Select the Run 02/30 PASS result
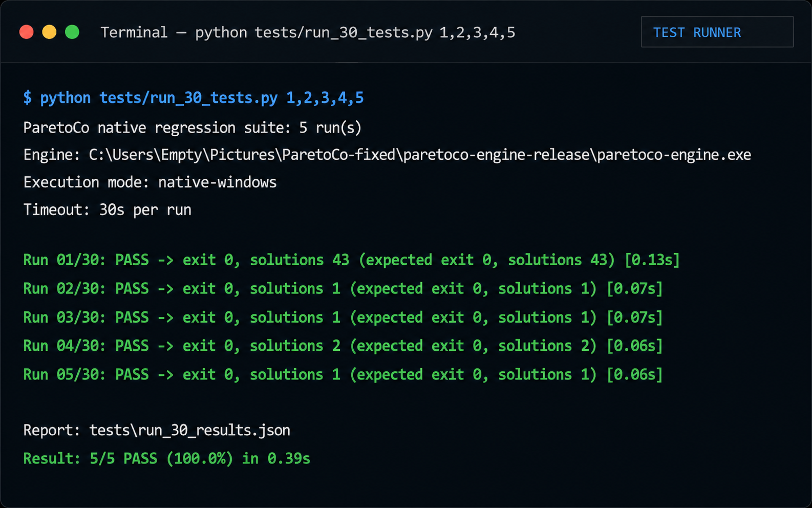This screenshot has height=508, width=812. click(x=343, y=289)
